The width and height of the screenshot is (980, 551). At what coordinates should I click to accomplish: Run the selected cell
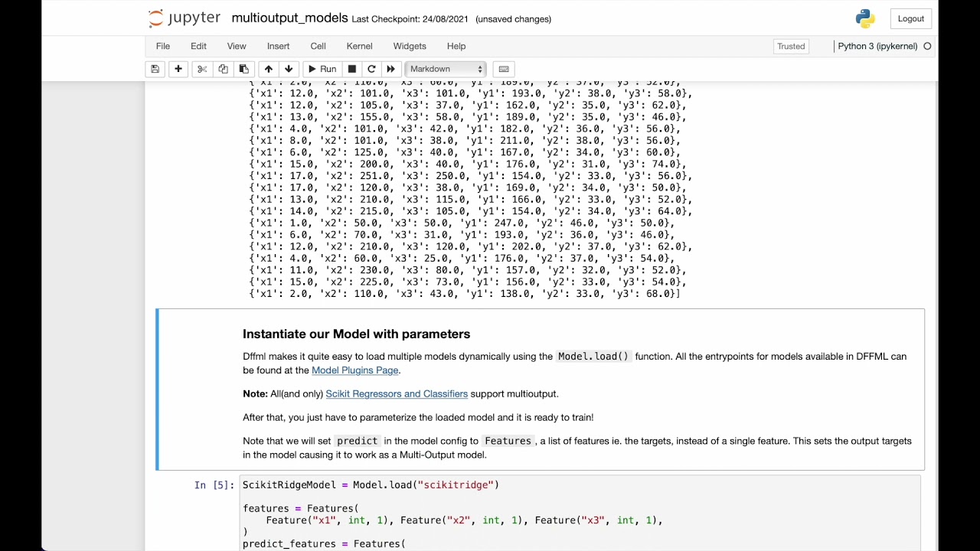[322, 69]
